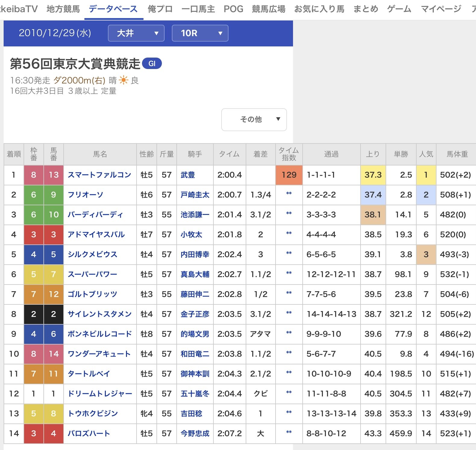Click the ** time index for フリオーソ
This screenshot has height=450, width=476.
pyautogui.click(x=289, y=194)
